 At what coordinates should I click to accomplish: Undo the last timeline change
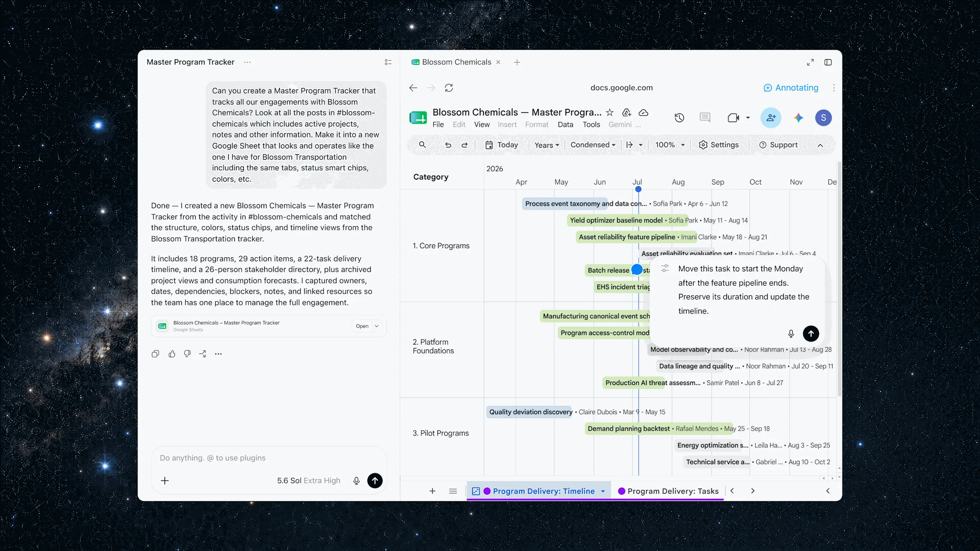tap(448, 145)
